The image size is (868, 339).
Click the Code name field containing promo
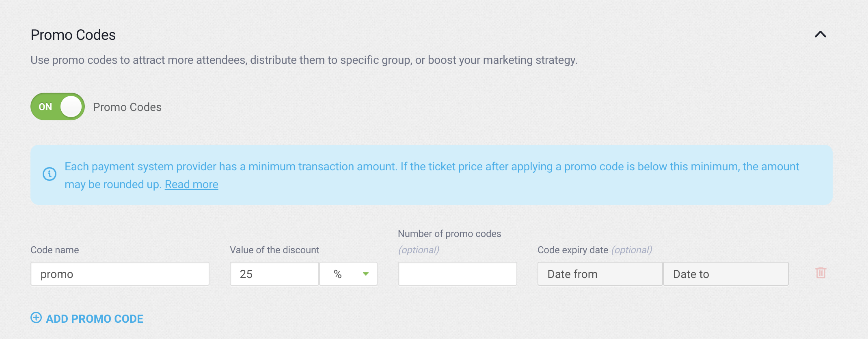pos(120,274)
